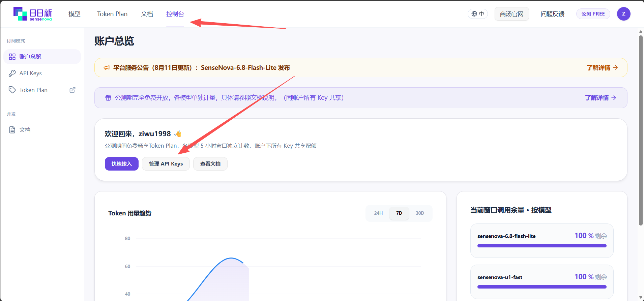Click the 公测 FREE badge
Screen dimensions: 644x301
pos(593,14)
